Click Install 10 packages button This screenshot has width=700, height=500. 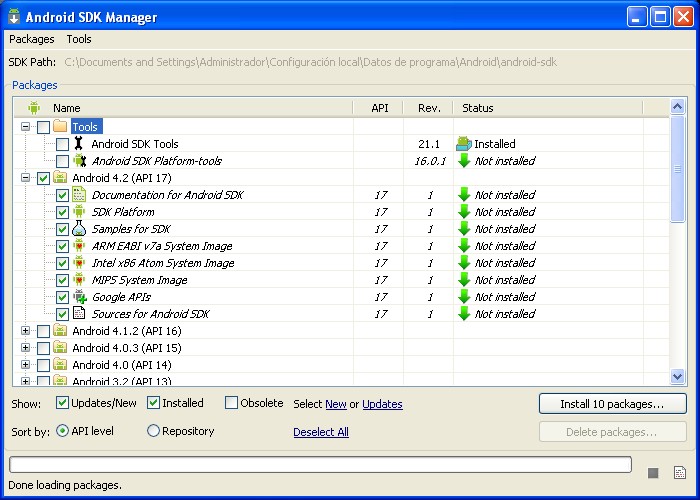[612, 404]
